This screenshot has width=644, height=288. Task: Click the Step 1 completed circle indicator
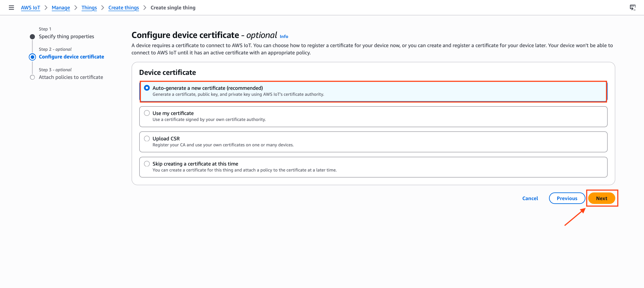click(x=33, y=36)
